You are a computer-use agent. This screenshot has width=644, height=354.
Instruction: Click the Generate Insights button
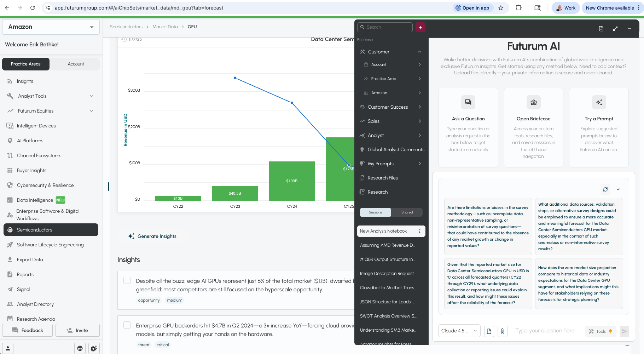(152, 236)
